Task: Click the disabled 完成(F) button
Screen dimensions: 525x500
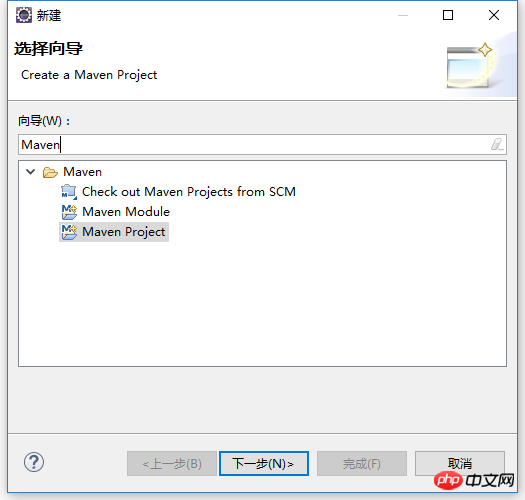Action: tap(362, 463)
